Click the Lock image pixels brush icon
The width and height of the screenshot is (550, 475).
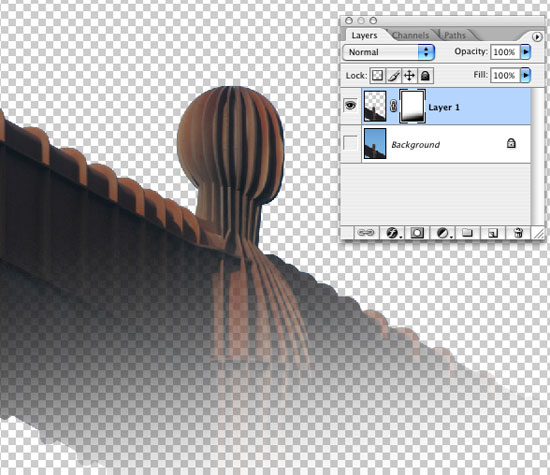(394, 75)
